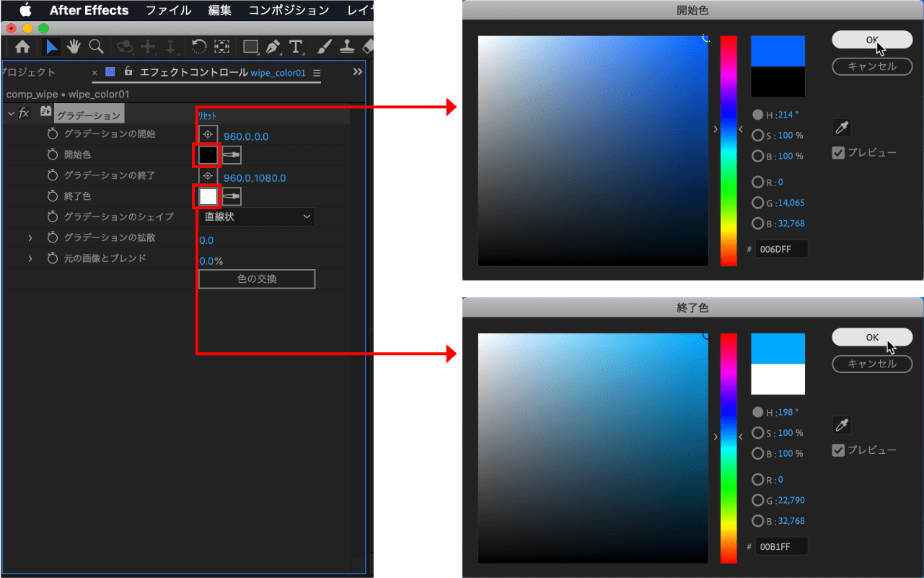
Task: Open the 編集 menu
Action: point(220,10)
